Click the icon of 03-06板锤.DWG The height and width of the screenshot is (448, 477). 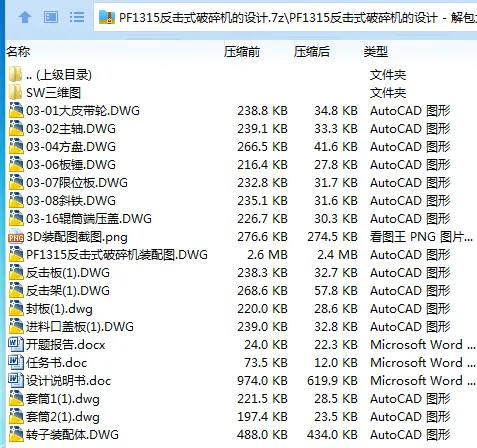click(x=16, y=164)
